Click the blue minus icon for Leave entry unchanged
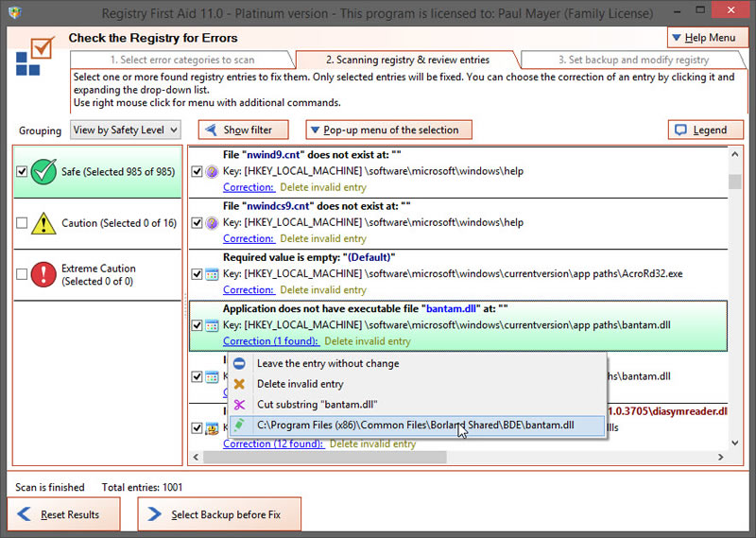The height and width of the screenshot is (538, 756). click(x=239, y=363)
